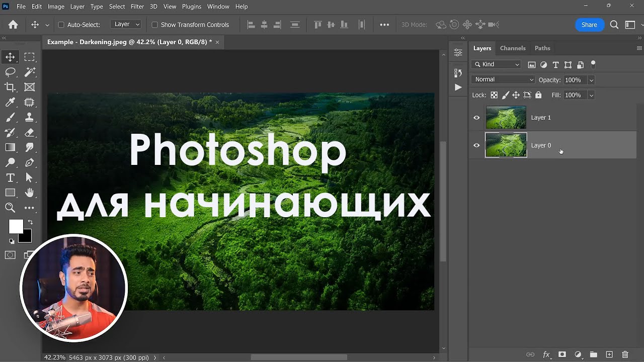Open the Layers panel flyout menu
The width and height of the screenshot is (644, 362).
639,48
